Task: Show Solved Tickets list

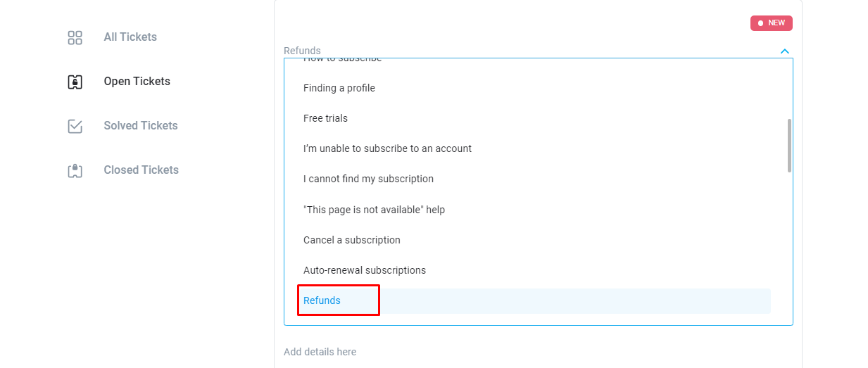Action: pyautogui.click(x=141, y=126)
